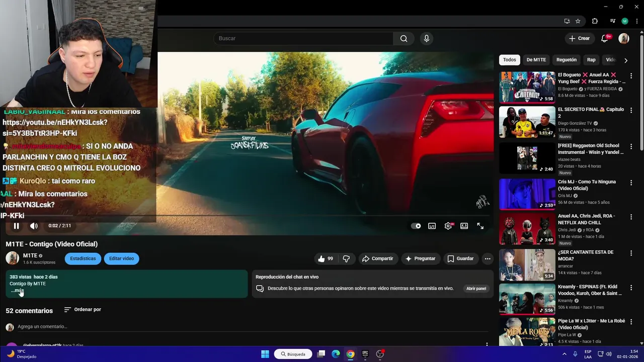The width and height of the screenshot is (644, 362).
Task: Save the video with Guardar
Action: point(460,259)
